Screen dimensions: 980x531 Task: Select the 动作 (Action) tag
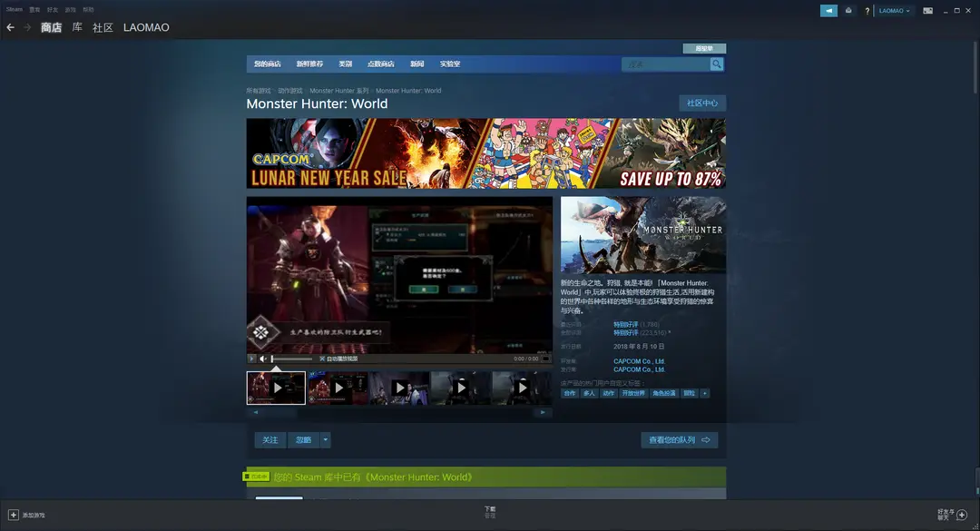pyautogui.click(x=608, y=393)
